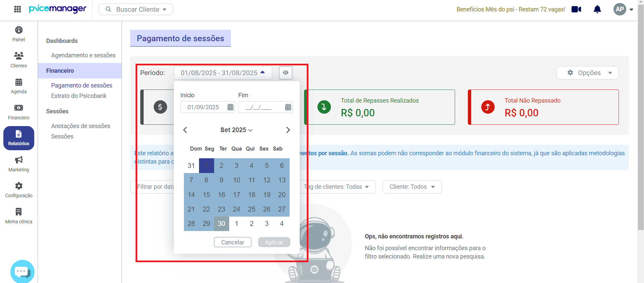The width and height of the screenshot is (644, 283).
Task: Expand the user account dropdown arrow
Action: pyautogui.click(x=631, y=10)
